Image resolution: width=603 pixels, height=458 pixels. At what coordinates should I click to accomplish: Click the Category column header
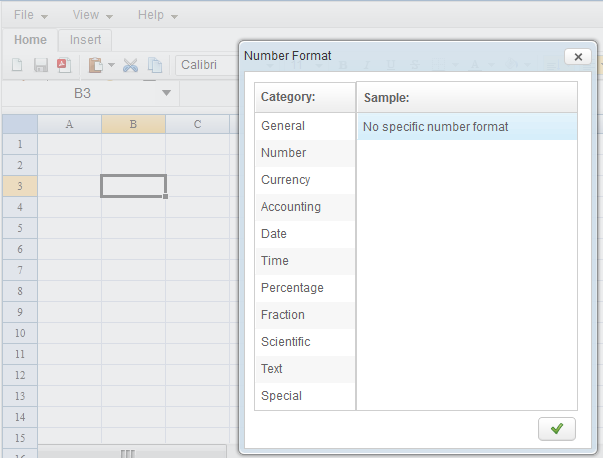click(x=305, y=97)
